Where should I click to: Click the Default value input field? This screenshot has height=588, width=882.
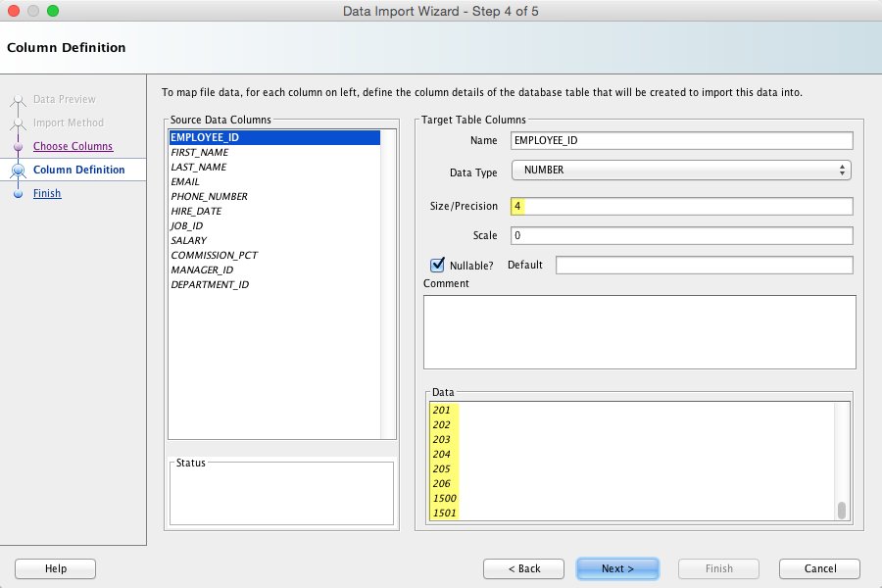pos(705,265)
